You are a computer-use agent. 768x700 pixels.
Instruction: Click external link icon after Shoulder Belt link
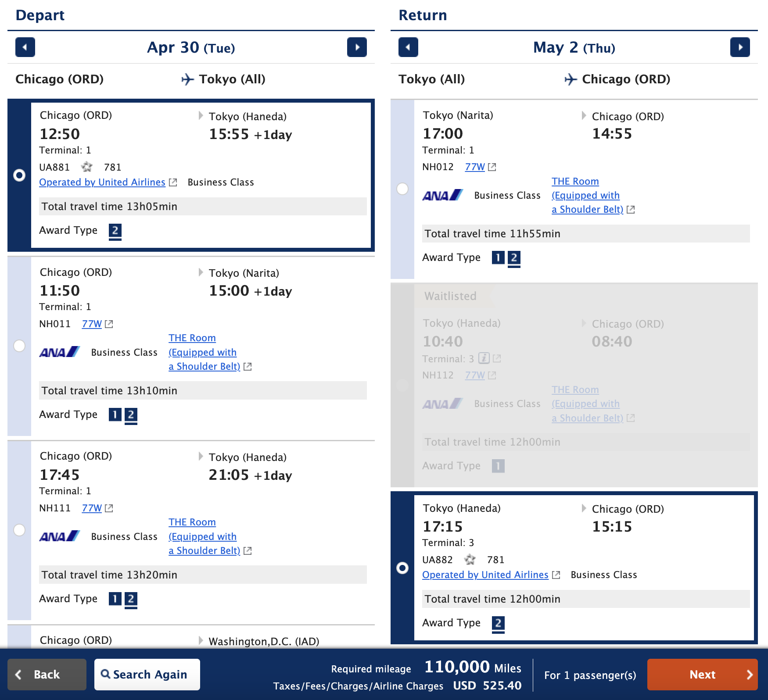click(248, 367)
